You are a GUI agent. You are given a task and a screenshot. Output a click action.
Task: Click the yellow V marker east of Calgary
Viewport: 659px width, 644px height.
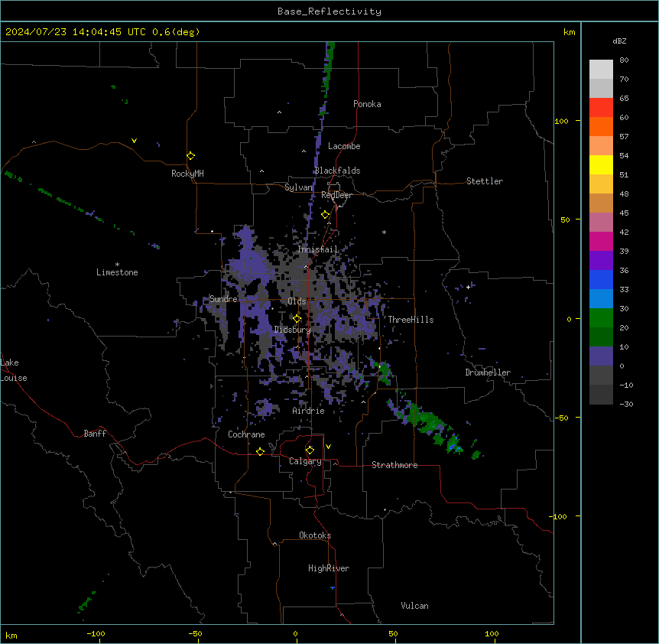coord(328,447)
